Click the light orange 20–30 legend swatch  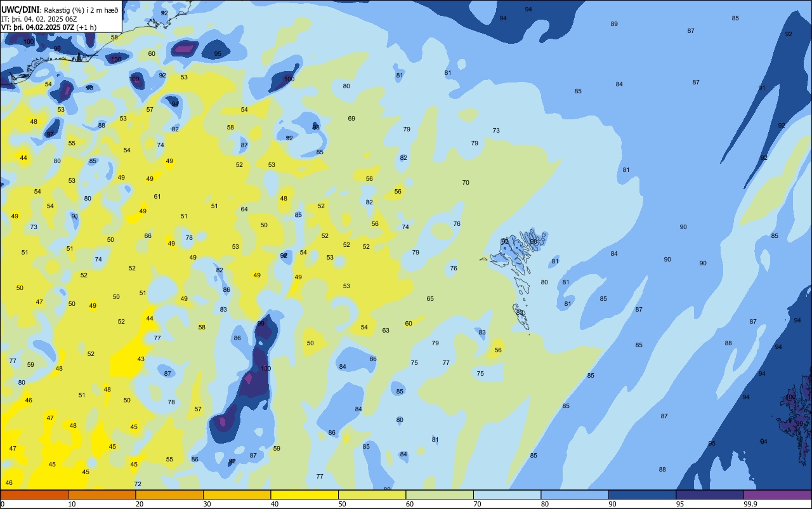click(x=169, y=494)
